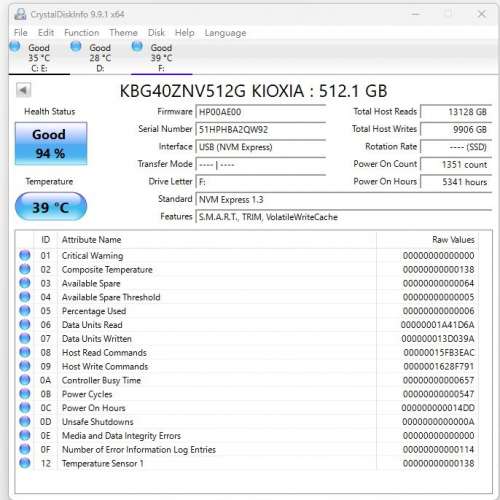
Task: Click the Firmware field HP00AE00
Action: point(261,112)
